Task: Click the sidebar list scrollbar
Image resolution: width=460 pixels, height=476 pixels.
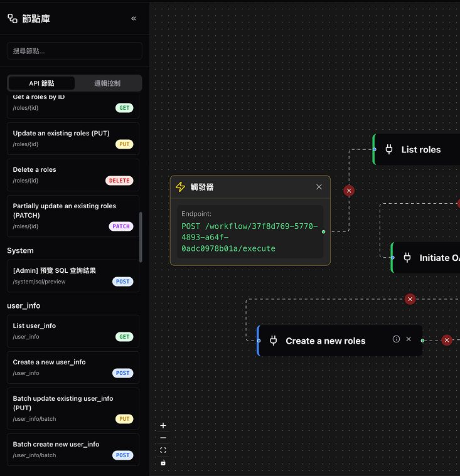Action: pyautogui.click(x=141, y=237)
